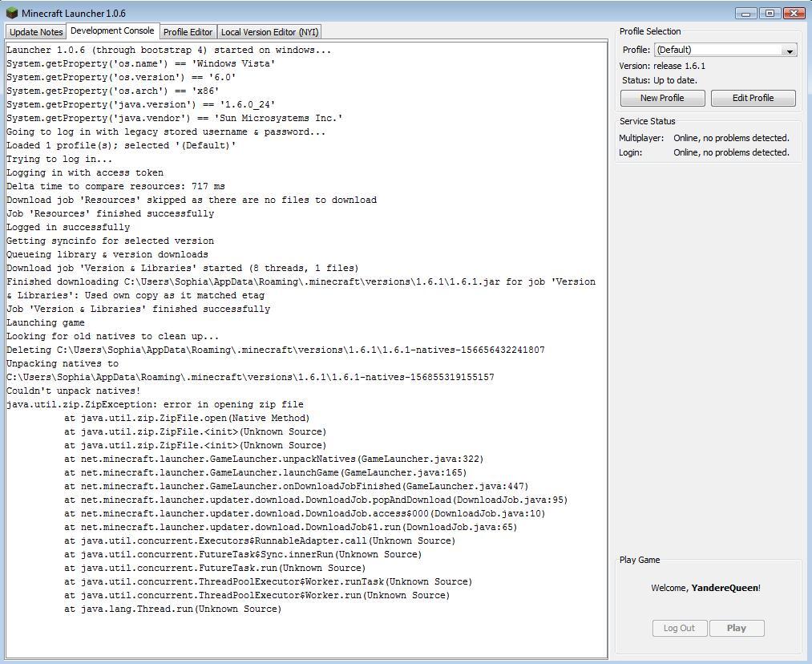Minimize the Minecraft Launcher window
Image resolution: width=812 pixels, height=664 pixels.
[x=746, y=14]
